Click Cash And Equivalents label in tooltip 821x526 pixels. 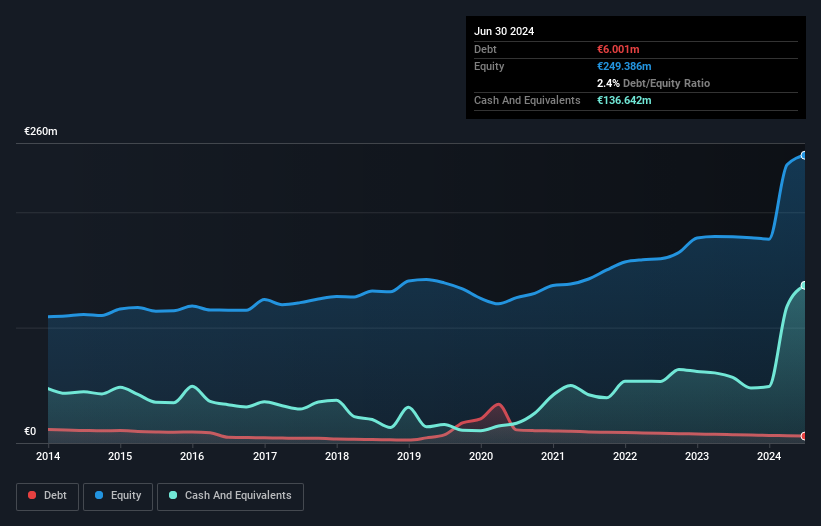tap(527, 100)
